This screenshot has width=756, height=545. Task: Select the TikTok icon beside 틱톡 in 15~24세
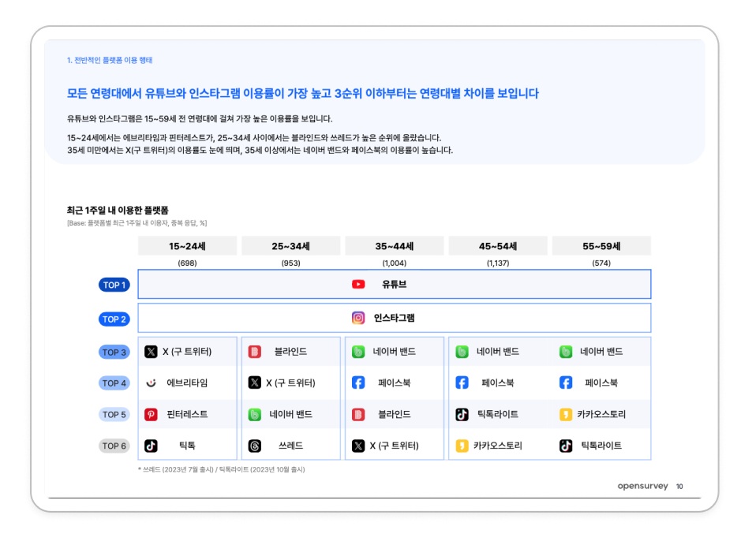151,446
